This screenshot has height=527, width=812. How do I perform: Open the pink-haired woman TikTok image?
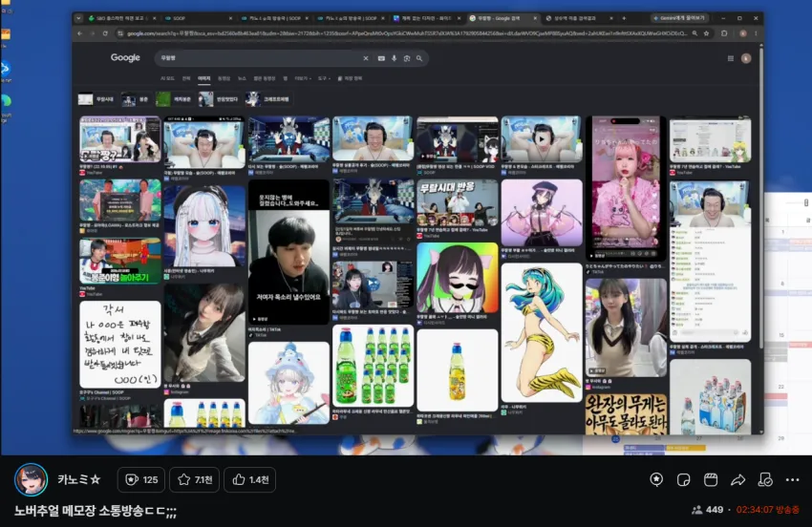(x=626, y=188)
